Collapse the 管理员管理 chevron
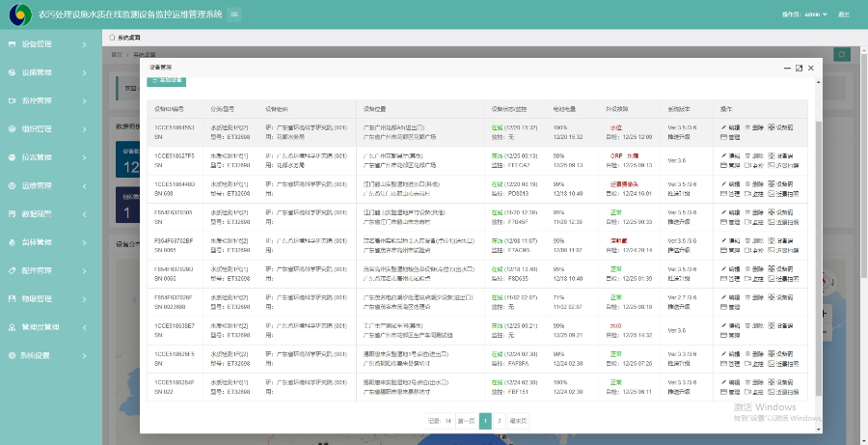The image size is (868, 445). coord(84,327)
